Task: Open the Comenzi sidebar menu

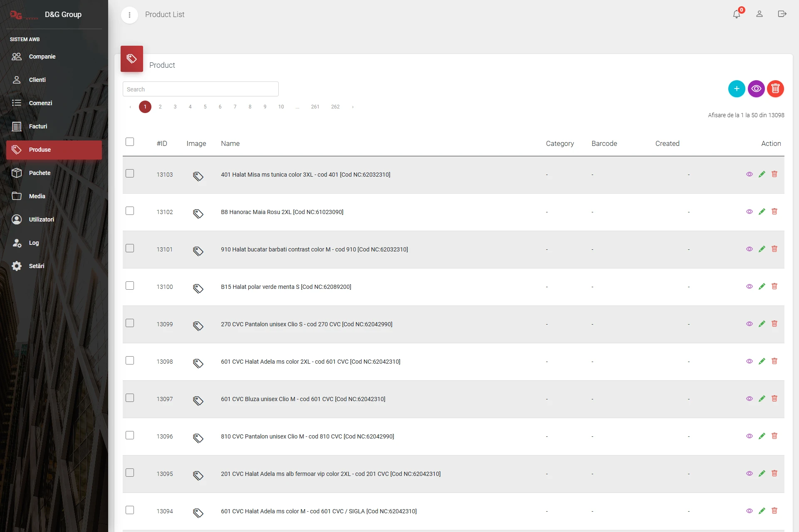Action: 40,103
